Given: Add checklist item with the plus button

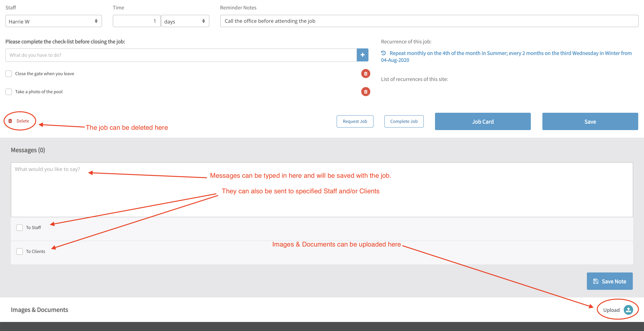Looking at the screenshot, I should pyautogui.click(x=362, y=55).
